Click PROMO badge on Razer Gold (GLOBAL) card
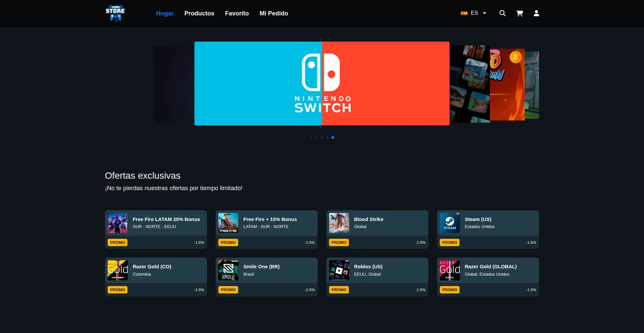The image size is (644, 333). (449, 290)
